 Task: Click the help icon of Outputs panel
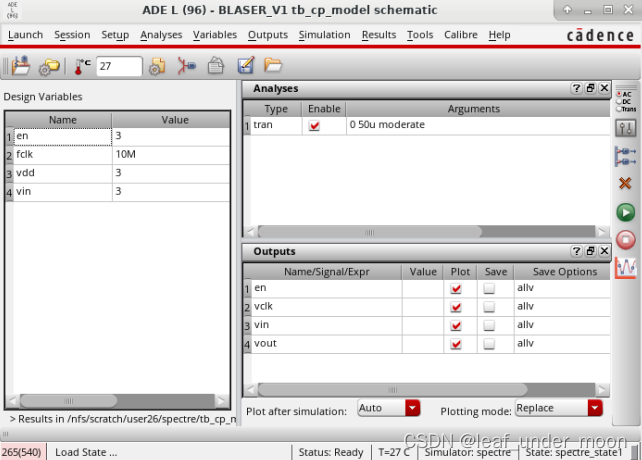576,251
